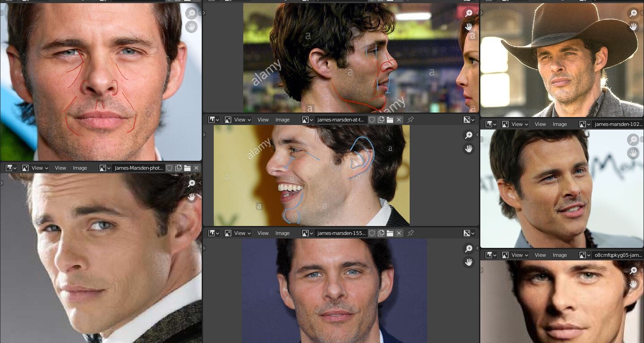Open View menu in james-marsden-102 header
This screenshot has height=343, width=644.
point(540,124)
